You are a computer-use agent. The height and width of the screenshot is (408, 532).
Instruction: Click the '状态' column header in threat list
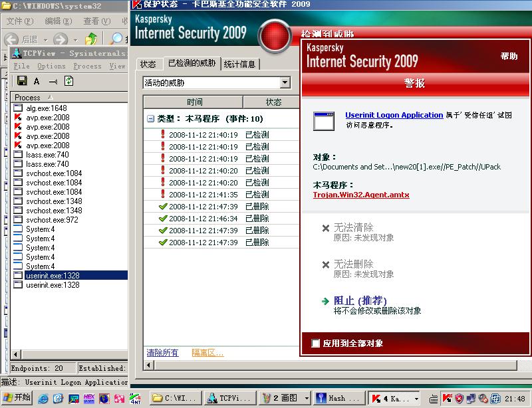tap(271, 102)
